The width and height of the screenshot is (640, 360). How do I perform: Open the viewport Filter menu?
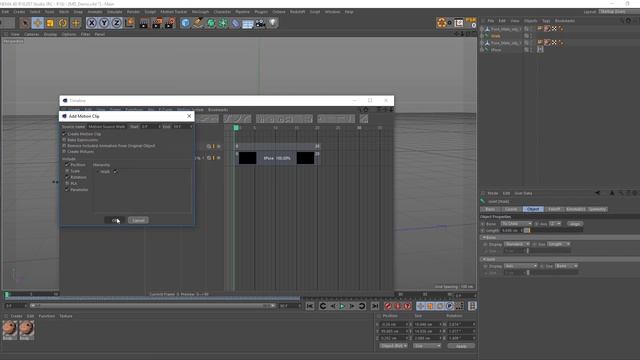85,34
